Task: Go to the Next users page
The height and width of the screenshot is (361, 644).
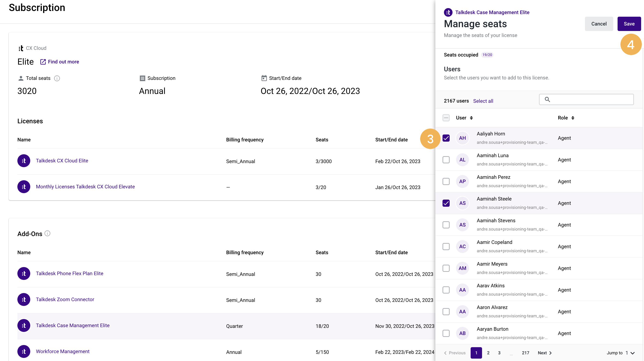Action: (x=545, y=353)
